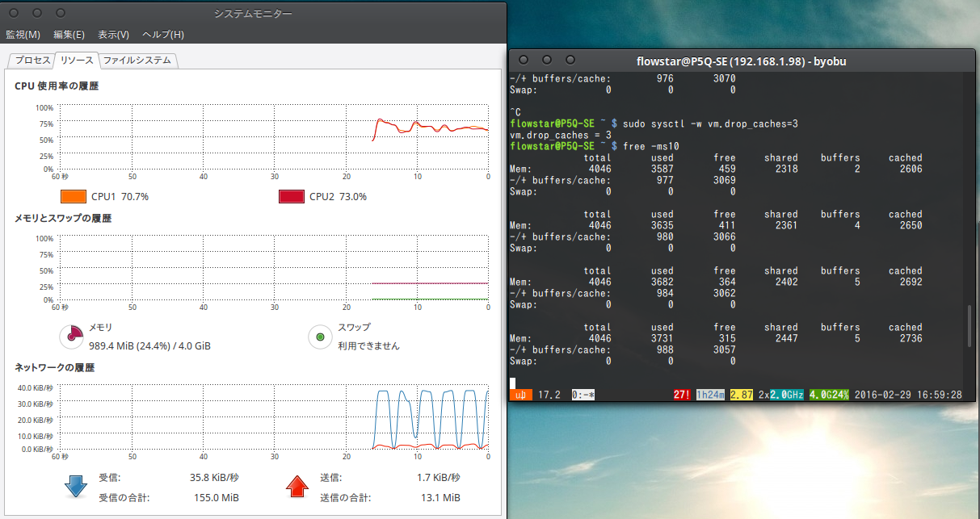980x519 pixels.
Task: Click the スワップ pie chart color icon
Action: (321, 336)
